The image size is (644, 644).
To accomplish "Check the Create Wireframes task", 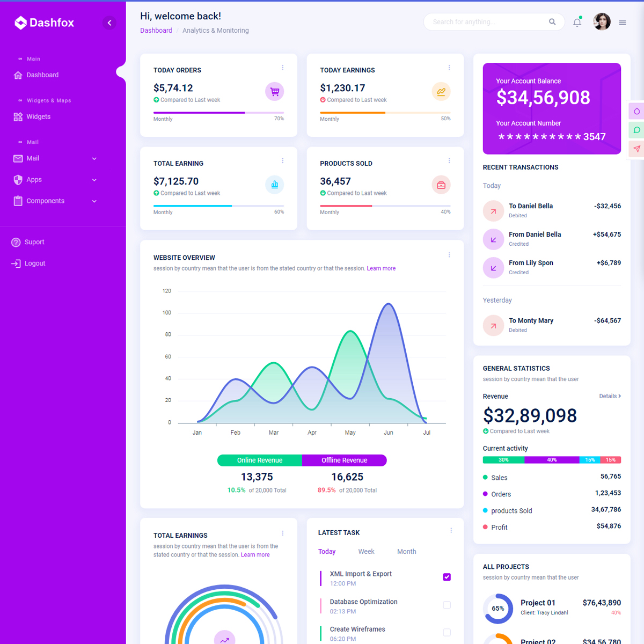I will point(447,633).
